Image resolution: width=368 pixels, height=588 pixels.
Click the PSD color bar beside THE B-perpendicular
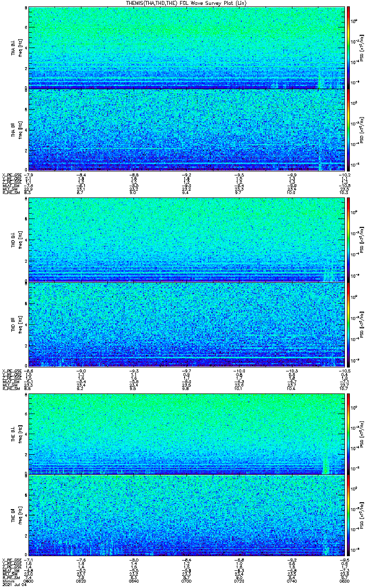click(x=348, y=434)
